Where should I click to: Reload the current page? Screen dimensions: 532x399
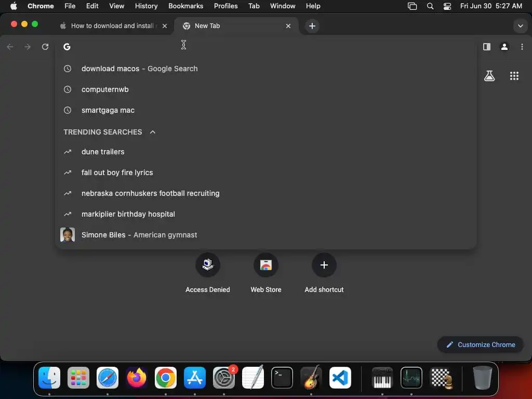pyautogui.click(x=45, y=47)
